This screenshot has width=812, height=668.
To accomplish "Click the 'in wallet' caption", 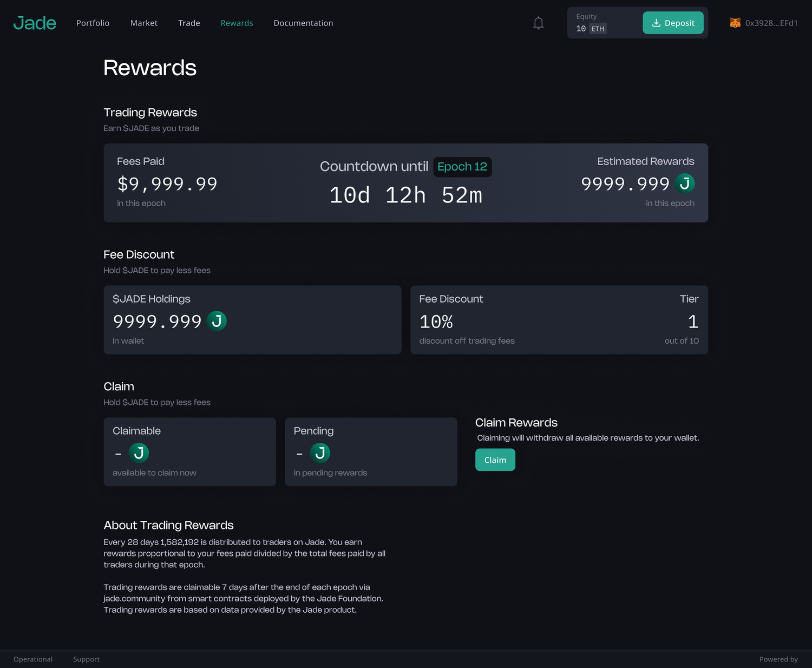I will [128, 340].
